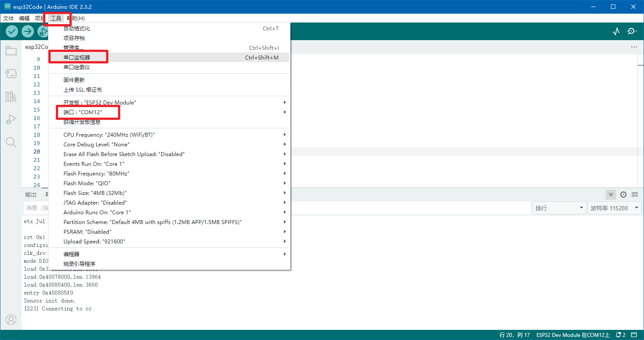Image resolution: width=644 pixels, height=340 pixels.
Task: Open the Library Manager sidebar icon
Action: [11, 97]
